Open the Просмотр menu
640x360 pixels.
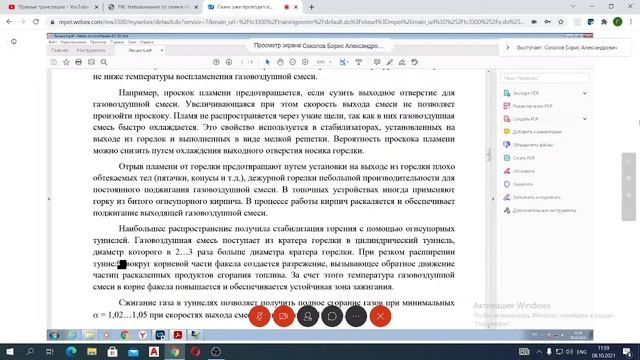tap(98, 42)
